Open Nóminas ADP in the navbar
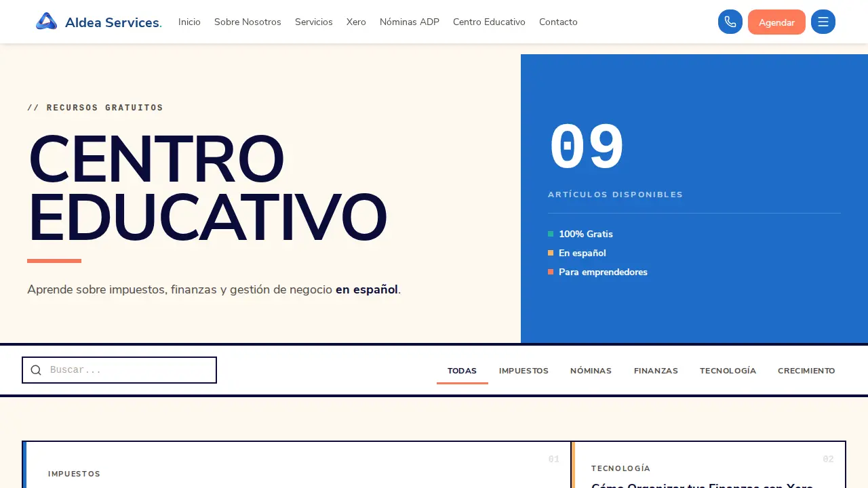The height and width of the screenshot is (488, 868). click(410, 22)
